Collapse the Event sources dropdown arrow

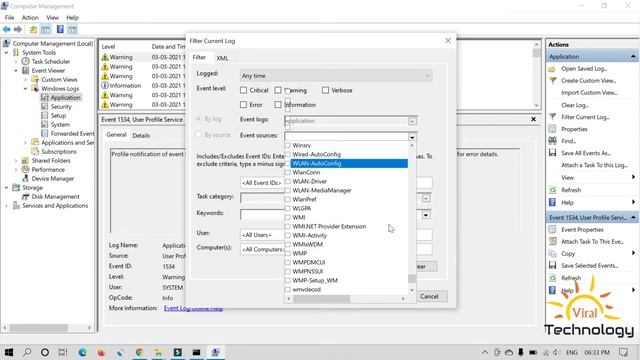pos(412,137)
